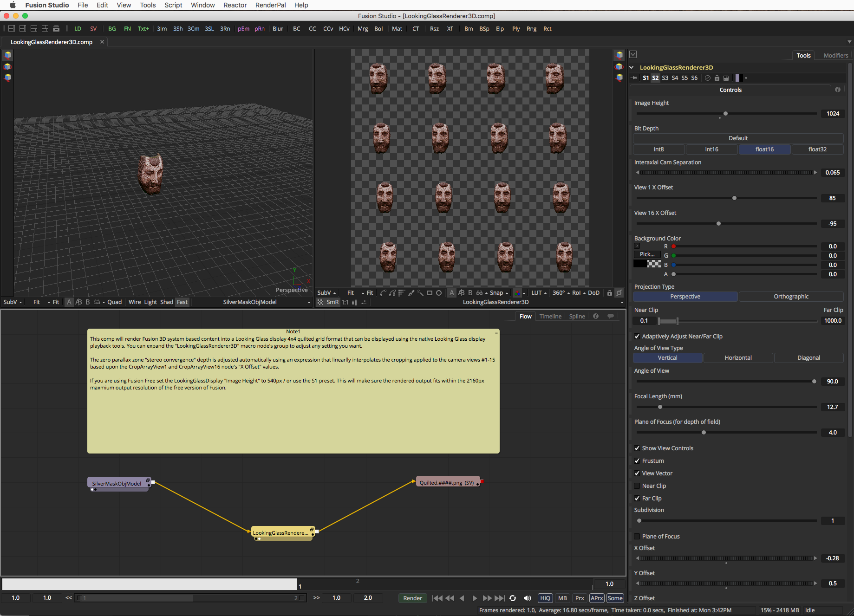Screen dimensions: 854x616
Task: Click top 3D cube icon in left viewer
Action: pyautogui.click(x=7, y=55)
